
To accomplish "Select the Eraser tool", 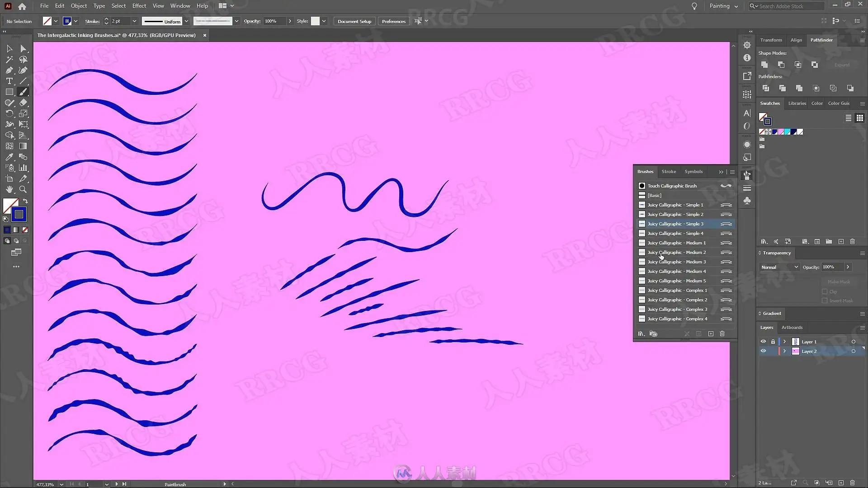I will tap(24, 103).
